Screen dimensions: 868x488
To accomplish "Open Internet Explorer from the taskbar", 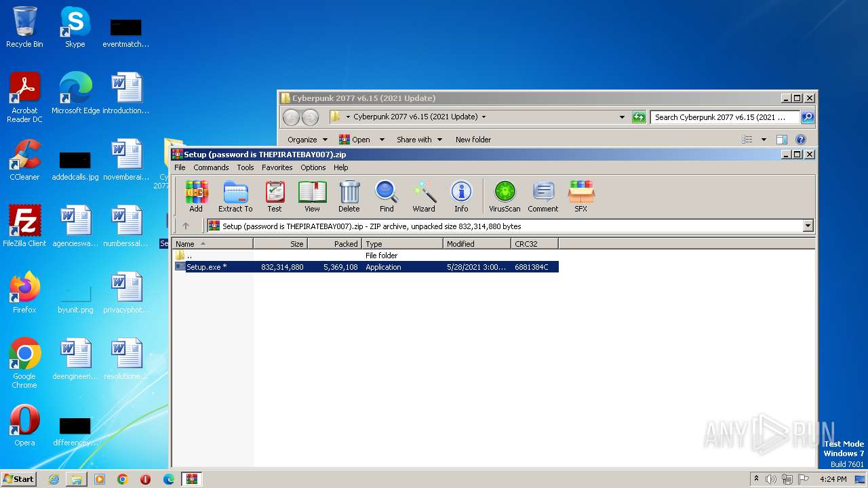I will tap(54, 479).
